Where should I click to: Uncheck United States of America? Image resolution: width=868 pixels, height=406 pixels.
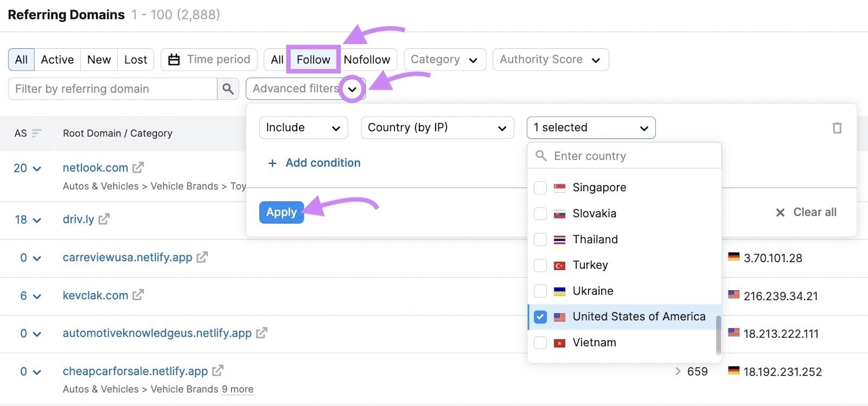point(540,316)
